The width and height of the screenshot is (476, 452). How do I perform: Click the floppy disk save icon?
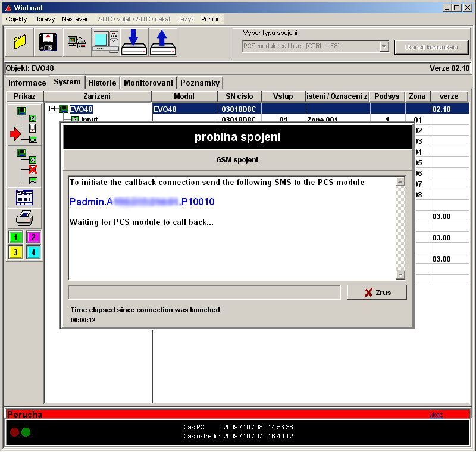pyautogui.click(x=48, y=42)
